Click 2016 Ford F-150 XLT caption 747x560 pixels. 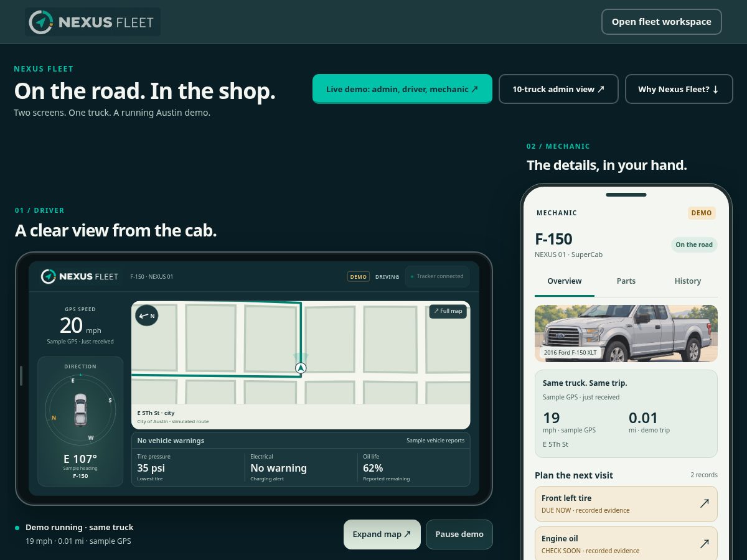[570, 352]
